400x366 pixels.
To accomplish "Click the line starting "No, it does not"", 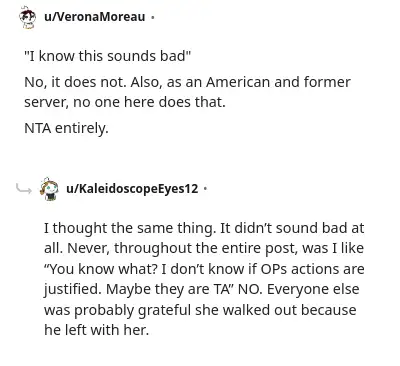I will (x=187, y=82).
